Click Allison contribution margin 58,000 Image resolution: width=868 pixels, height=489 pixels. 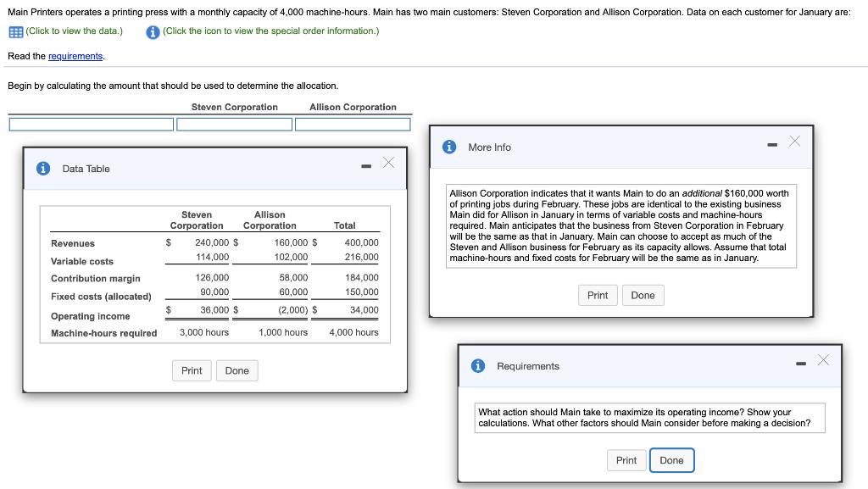point(293,277)
